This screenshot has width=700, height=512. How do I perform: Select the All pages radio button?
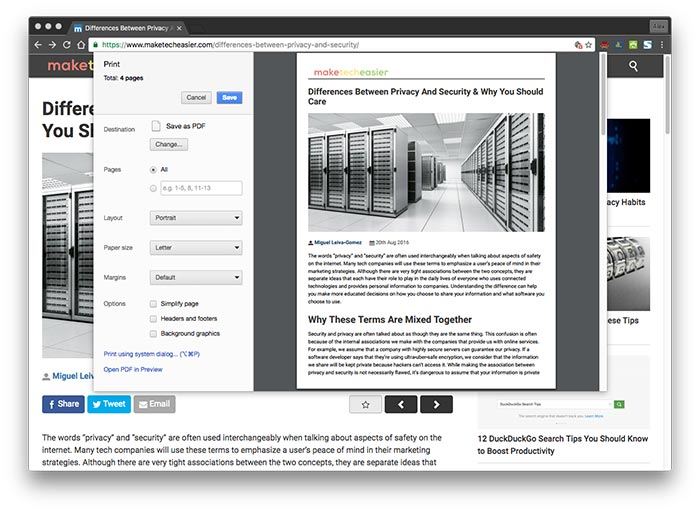point(153,170)
